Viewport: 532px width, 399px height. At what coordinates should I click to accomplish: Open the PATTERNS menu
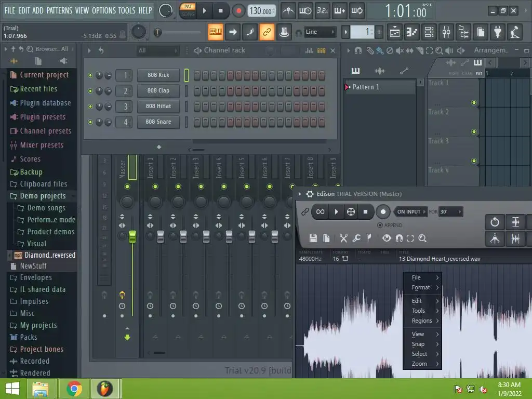tap(59, 11)
